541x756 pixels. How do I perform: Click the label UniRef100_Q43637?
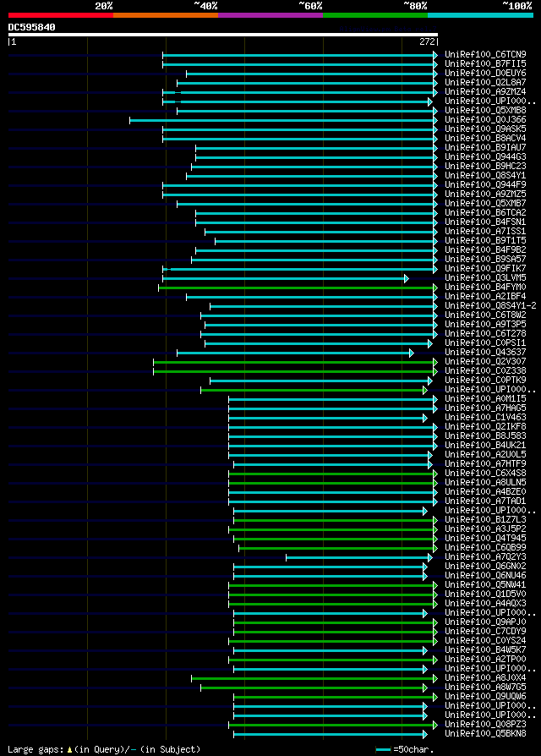[x=485, y=352]
